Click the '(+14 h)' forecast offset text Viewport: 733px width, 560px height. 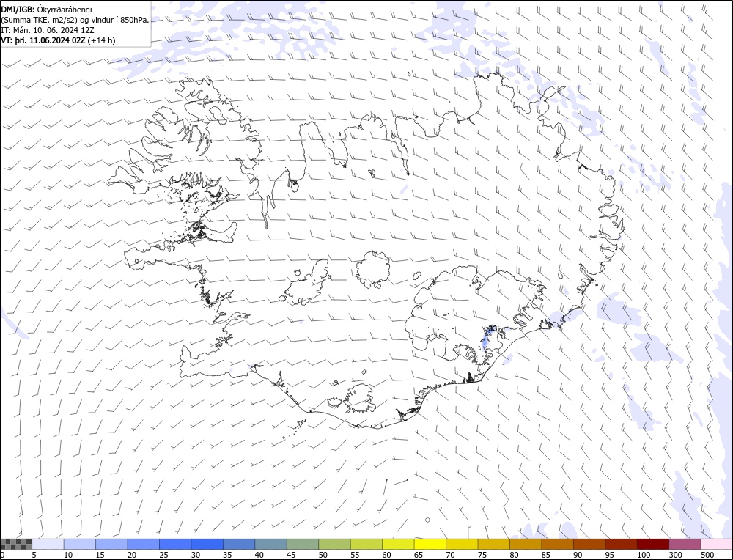(101, 40)
